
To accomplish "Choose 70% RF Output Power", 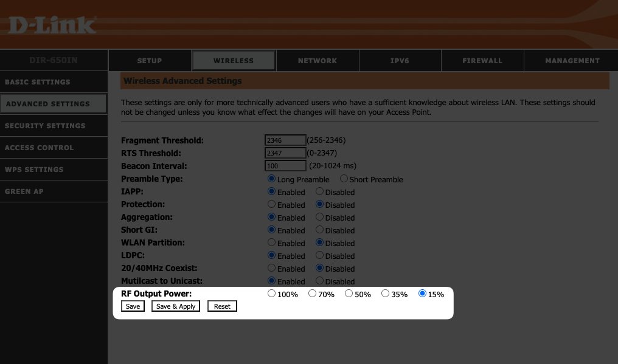I will click(x=312, y=293).
